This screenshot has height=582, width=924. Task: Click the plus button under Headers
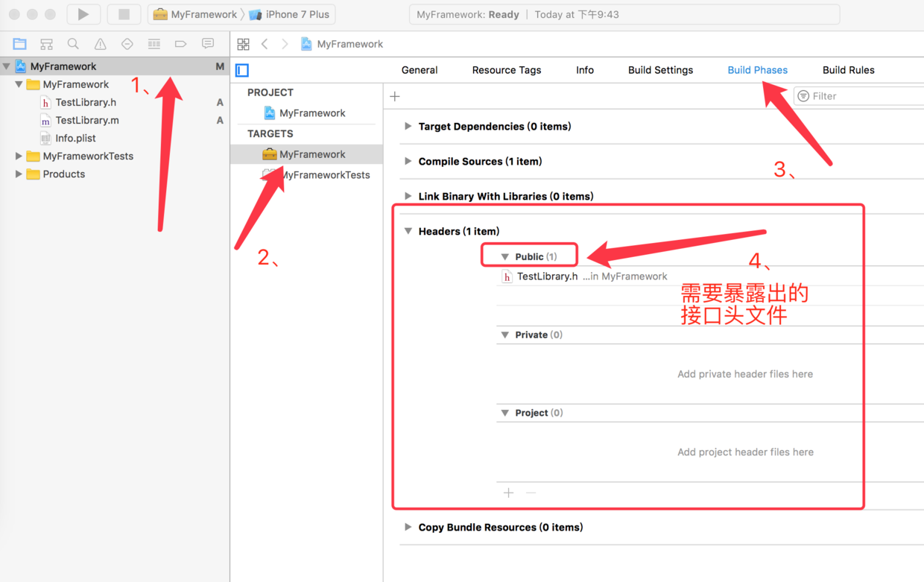tap(508, 493)
